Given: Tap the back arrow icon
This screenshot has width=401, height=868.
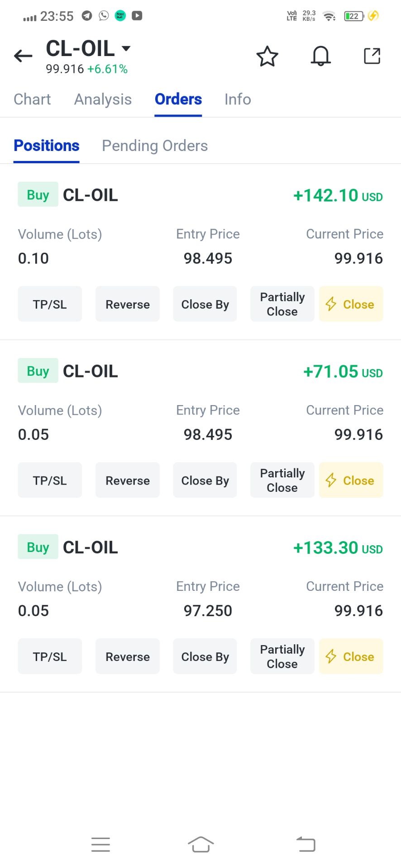Looking at the screenshot, I should 23,56.
